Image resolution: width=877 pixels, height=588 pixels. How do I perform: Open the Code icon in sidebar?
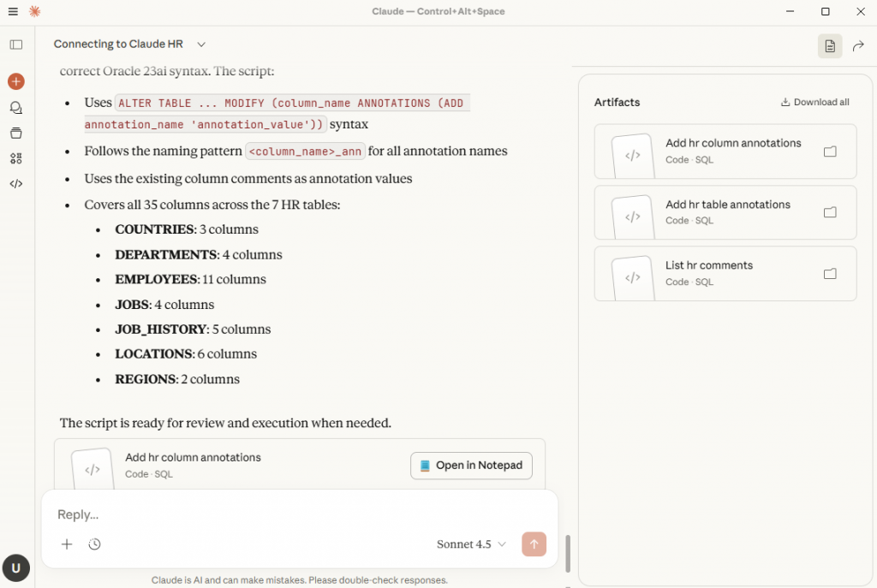16,184
